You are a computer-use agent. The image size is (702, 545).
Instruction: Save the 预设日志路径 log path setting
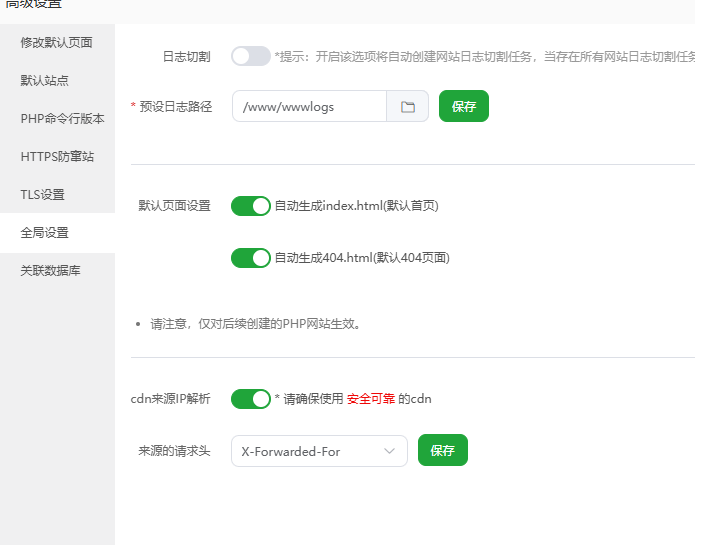[464, 107]
